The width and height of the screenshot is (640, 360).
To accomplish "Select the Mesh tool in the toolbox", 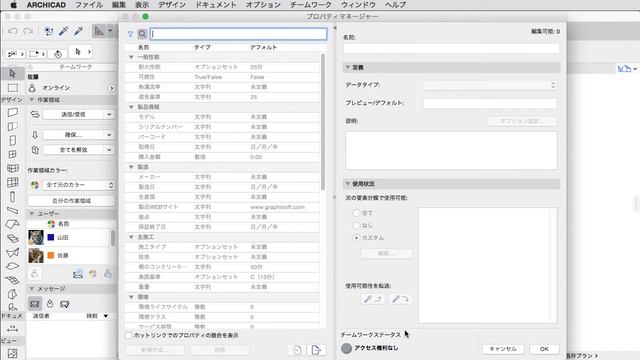I will [x=13, y=280].
